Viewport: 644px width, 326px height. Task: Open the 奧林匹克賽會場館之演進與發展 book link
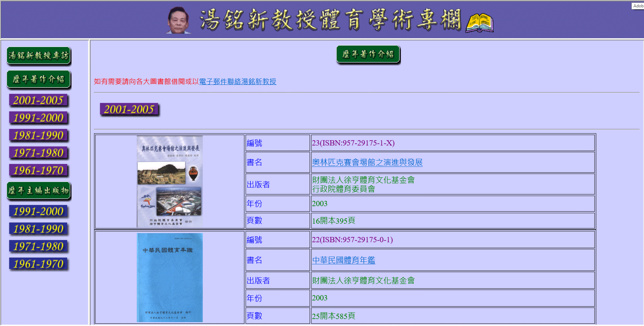pyautogui.click(x=367, y=163)
